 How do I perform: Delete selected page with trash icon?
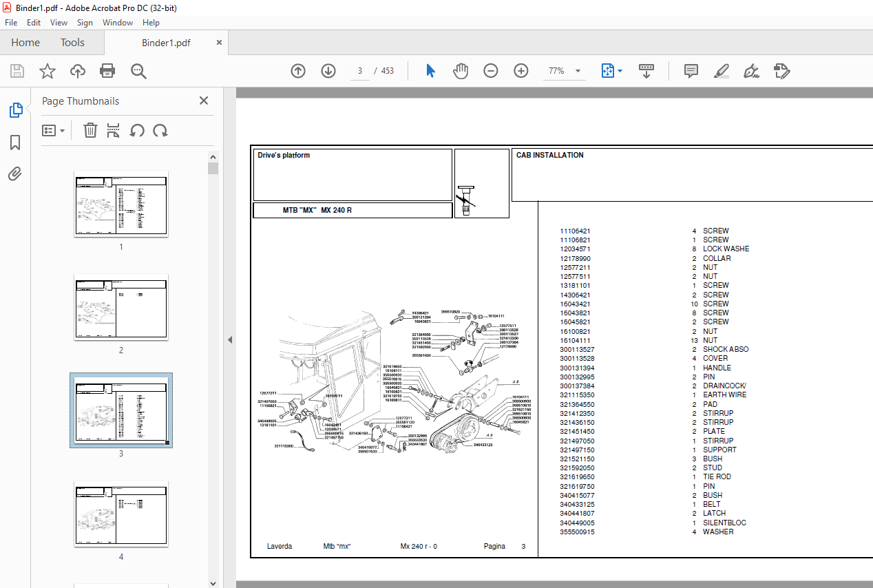(90, 130)
